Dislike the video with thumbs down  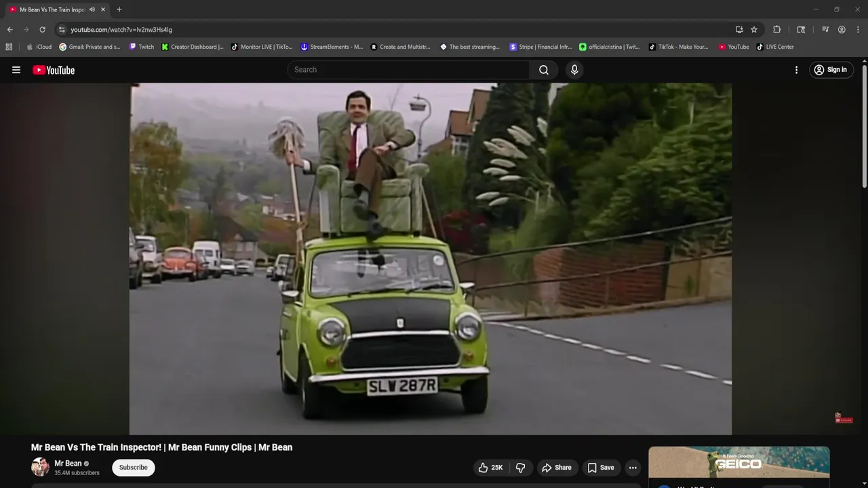(x=521, y=468)
